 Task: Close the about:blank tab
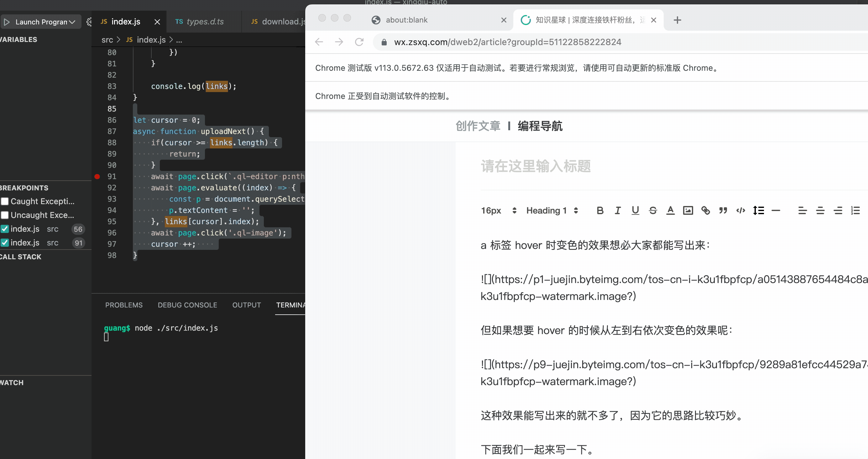pos(504,20)
